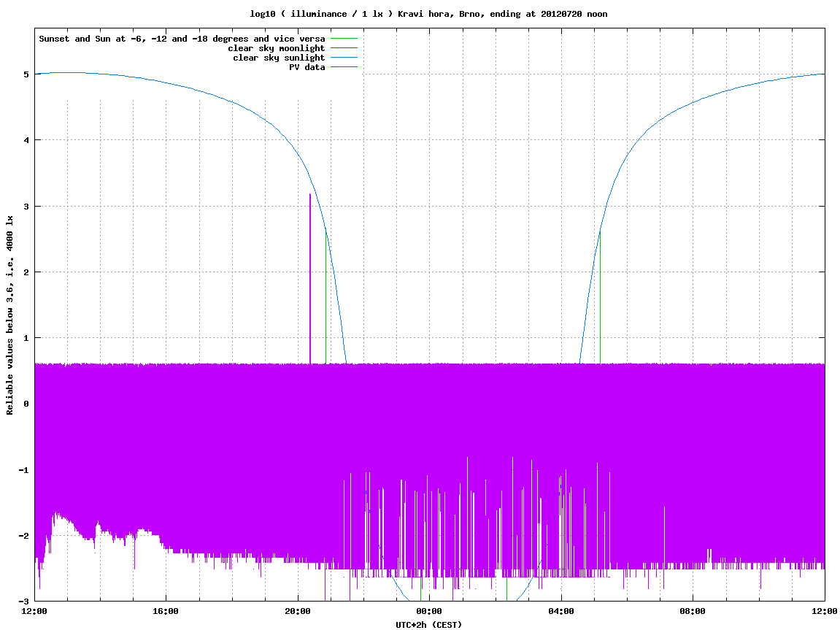Click the y-axis tick label -2
The image size is (840, 630).
pyautogui.click(x=23, y=536)
